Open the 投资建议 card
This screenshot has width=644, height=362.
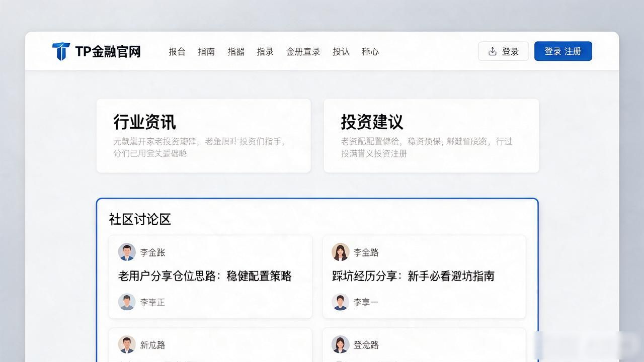431,136
